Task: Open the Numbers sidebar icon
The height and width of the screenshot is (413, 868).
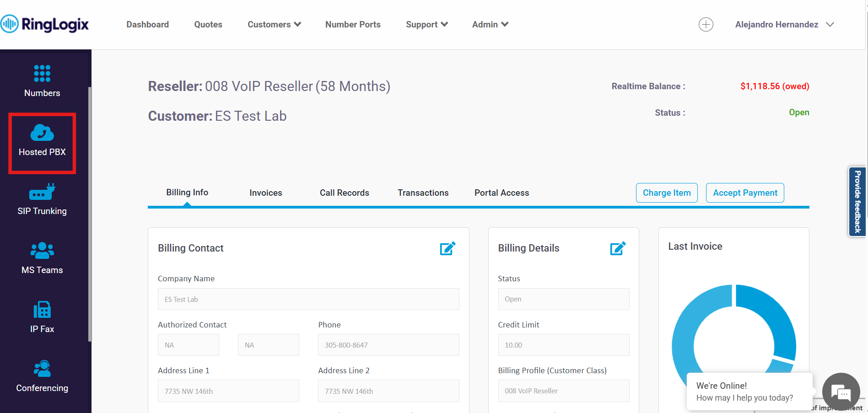Action: tap(42, 74)
